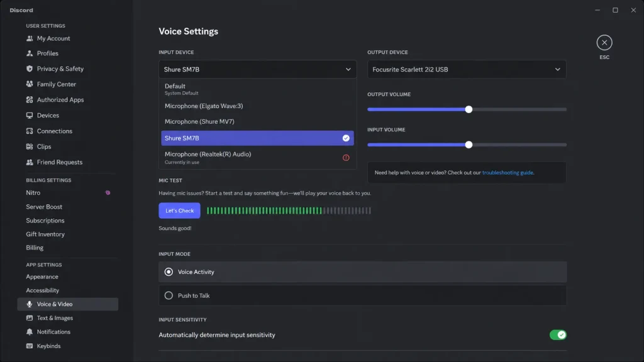Image resolution: width=644 pixels, height=362 pixels.
Task: Select the Voice Activity radio button
Action: click(169, 271)
